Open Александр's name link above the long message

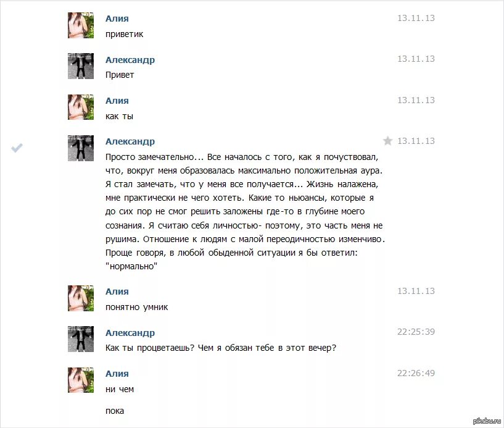130,141
